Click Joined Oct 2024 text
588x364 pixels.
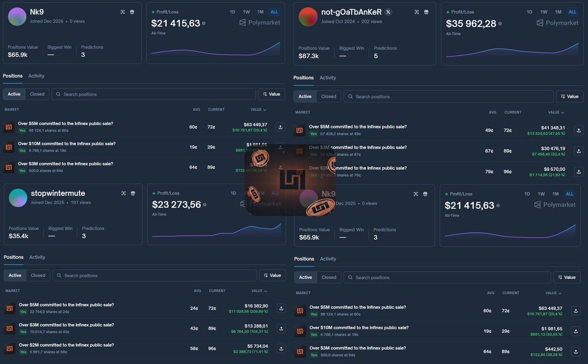point(338,22)
